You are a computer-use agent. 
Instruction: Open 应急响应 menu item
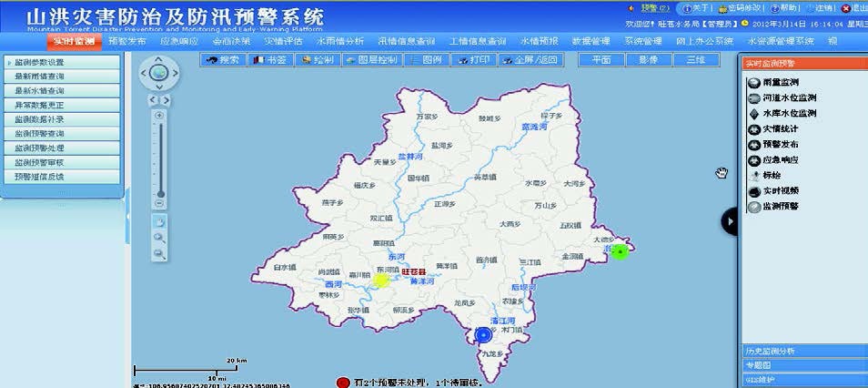179,42
